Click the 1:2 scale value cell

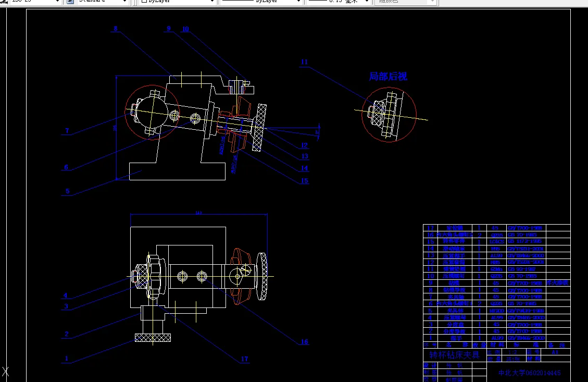click(x=512, y=352)
